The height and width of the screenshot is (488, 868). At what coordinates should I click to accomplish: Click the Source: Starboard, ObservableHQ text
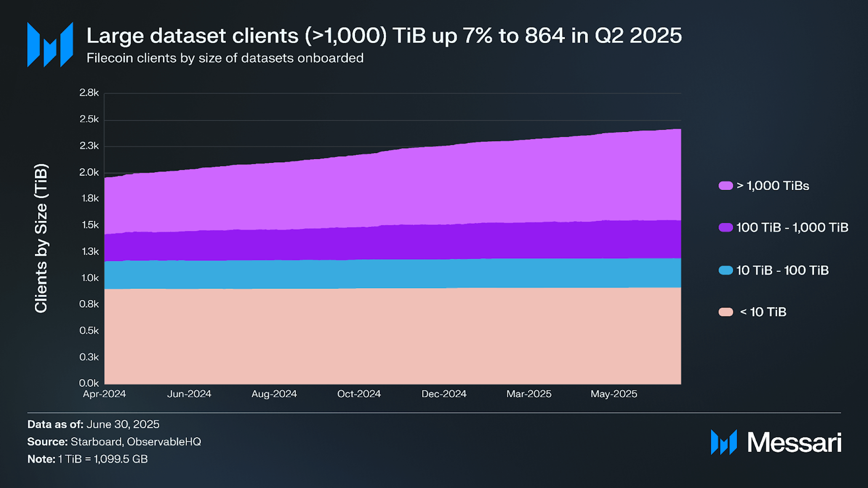point(114,442)
